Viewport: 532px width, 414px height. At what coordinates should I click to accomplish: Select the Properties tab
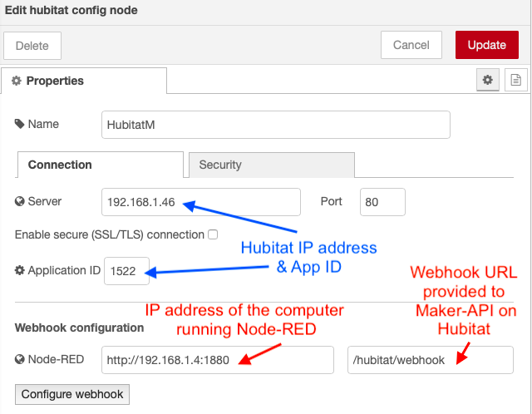84,81
